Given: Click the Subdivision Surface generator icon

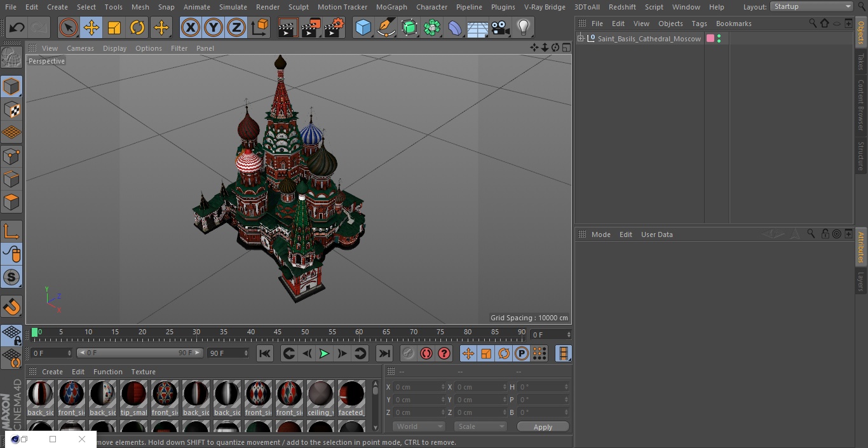Looking at the screenshot, I should pyautogui.click(x=409, y=27).
